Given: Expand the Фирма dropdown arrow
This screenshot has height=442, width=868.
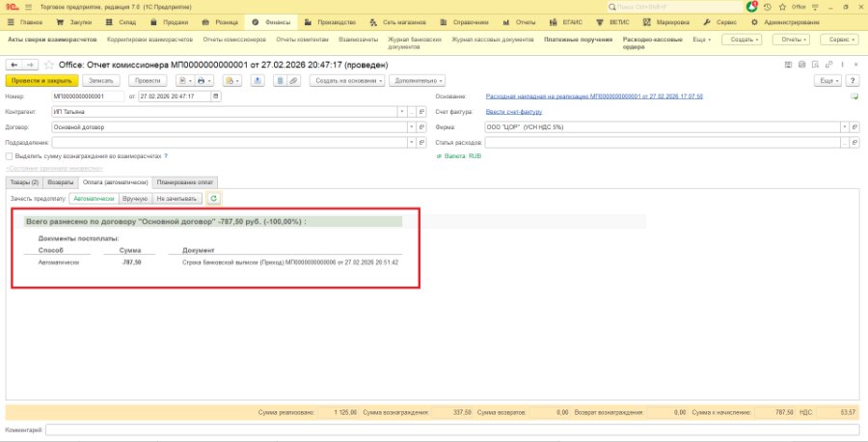Looking at the screenshot, I should [845, 127].
